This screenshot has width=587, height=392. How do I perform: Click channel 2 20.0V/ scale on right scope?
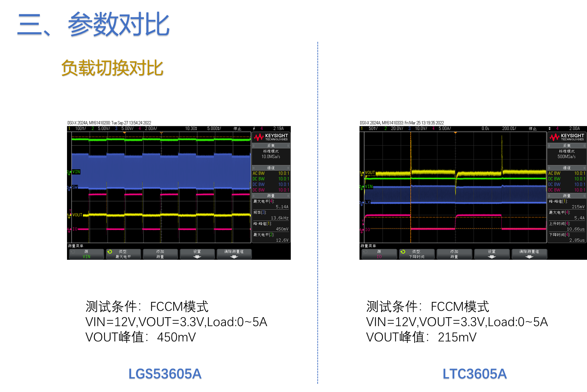397,129
